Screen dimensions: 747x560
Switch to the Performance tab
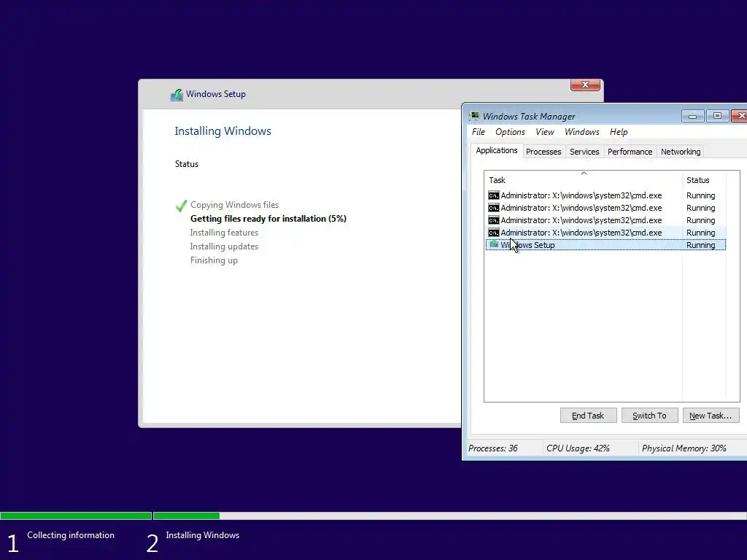tap(630, 152)
